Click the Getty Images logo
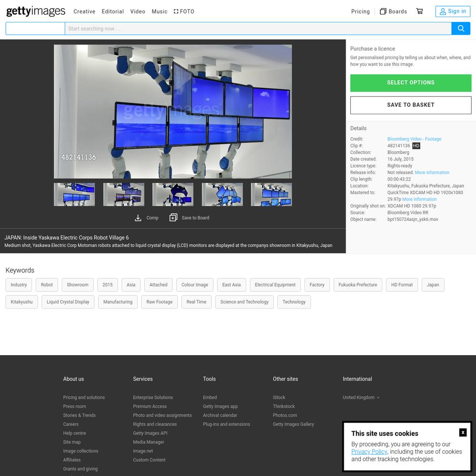The width and height of the screenshot is (476, 476). 36,11
